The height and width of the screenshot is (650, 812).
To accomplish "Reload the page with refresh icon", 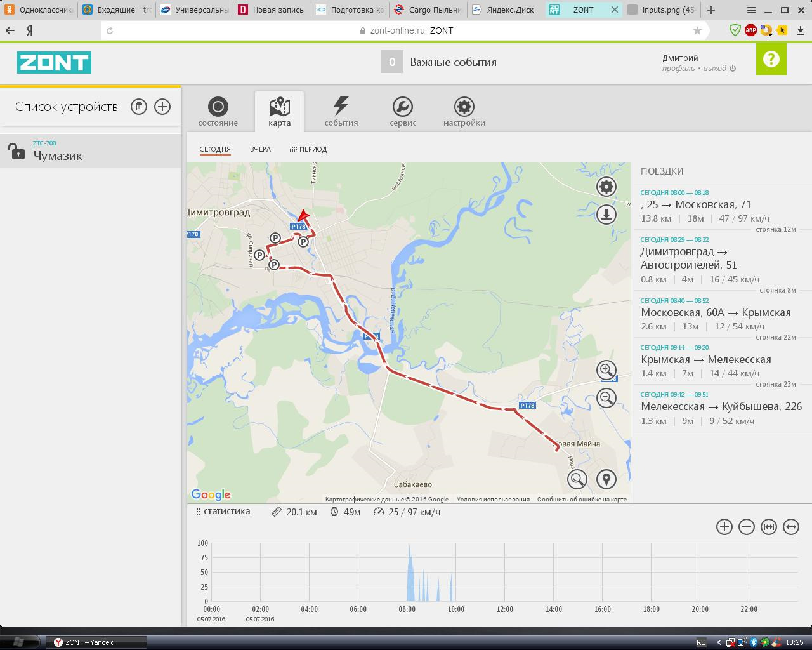I will (x=110, y=30).
